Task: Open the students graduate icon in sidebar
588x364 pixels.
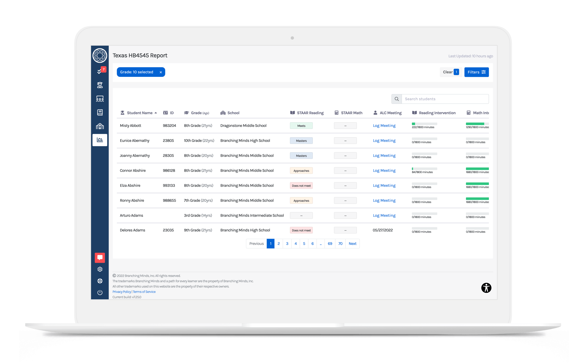Action: (100, 85)
